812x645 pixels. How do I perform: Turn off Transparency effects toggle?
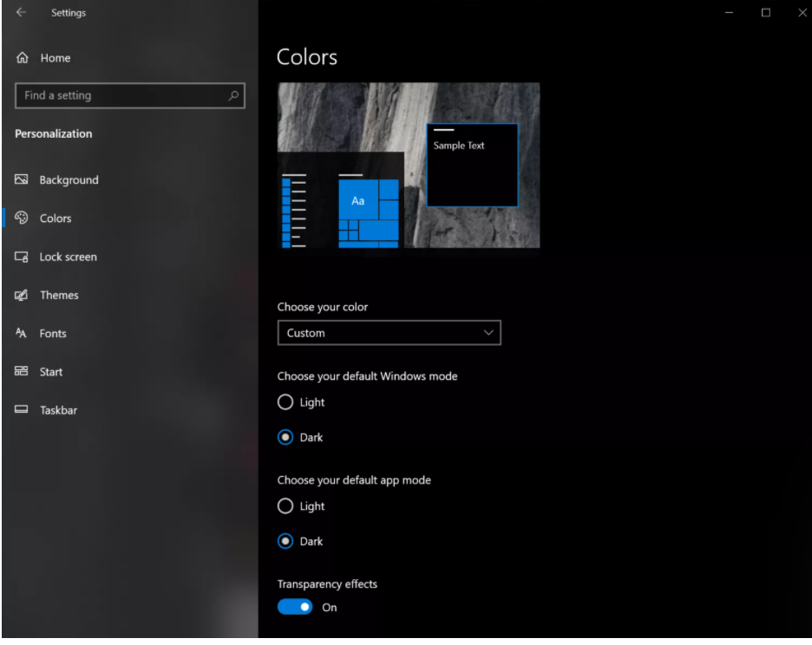(x=295, y=607)
